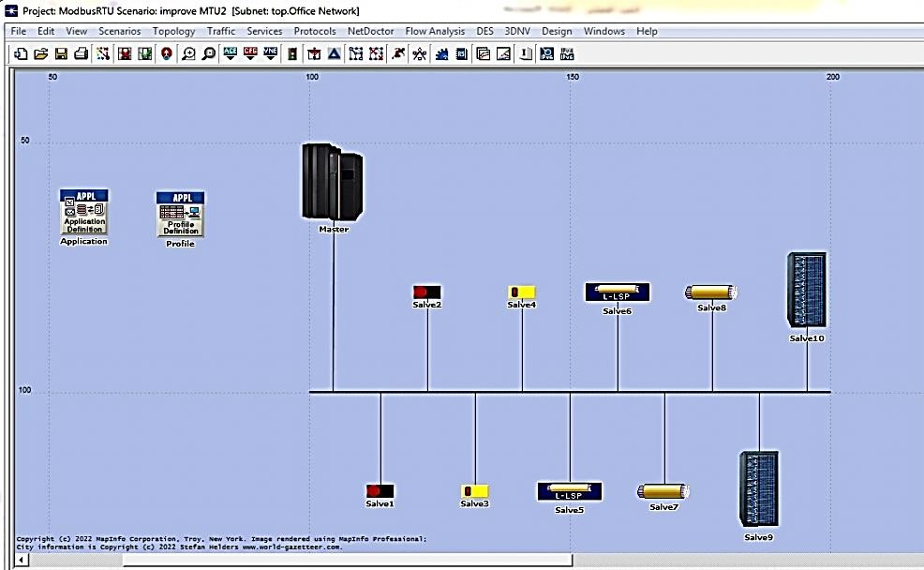Viewport: 924px width, 570px height.
Task: Click the blue burst toolbar icon
Action: click(441, 53)
